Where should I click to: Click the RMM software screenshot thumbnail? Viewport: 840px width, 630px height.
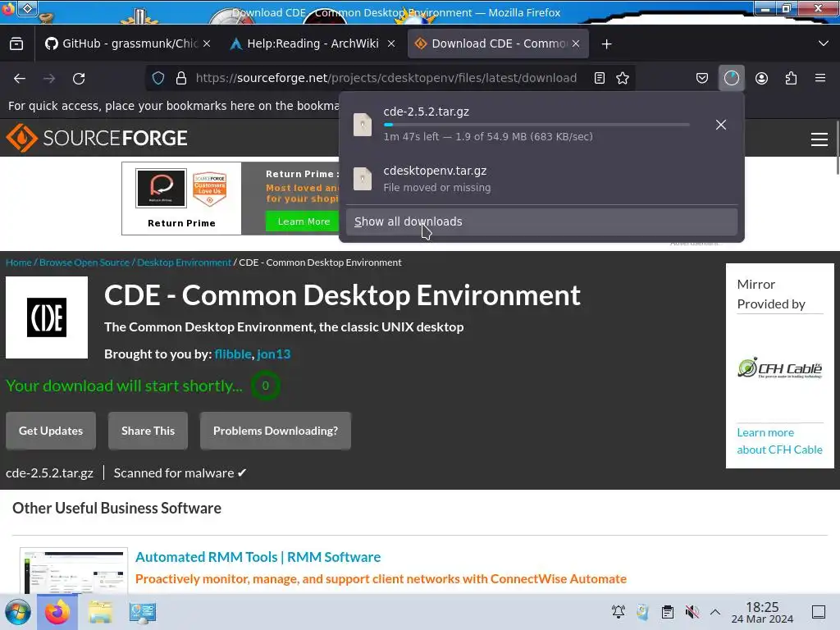(74, 571)
